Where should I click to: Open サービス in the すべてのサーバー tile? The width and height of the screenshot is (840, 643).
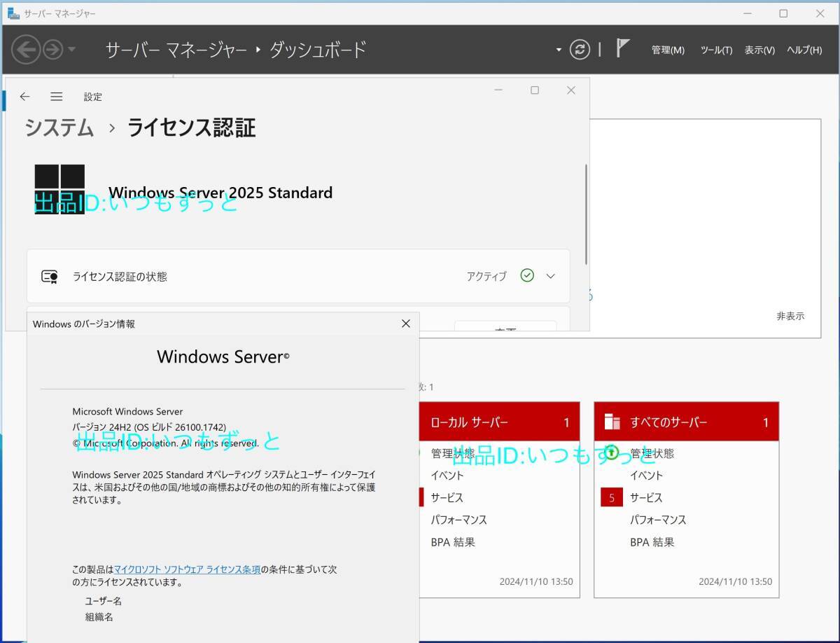click(645, 498)
